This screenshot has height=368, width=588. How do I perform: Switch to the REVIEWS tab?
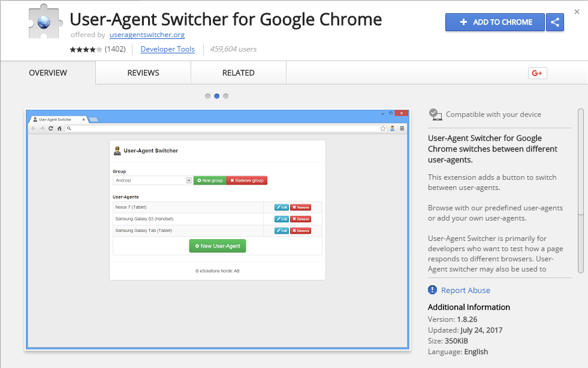pyautogui.click(x=143, y=73)
